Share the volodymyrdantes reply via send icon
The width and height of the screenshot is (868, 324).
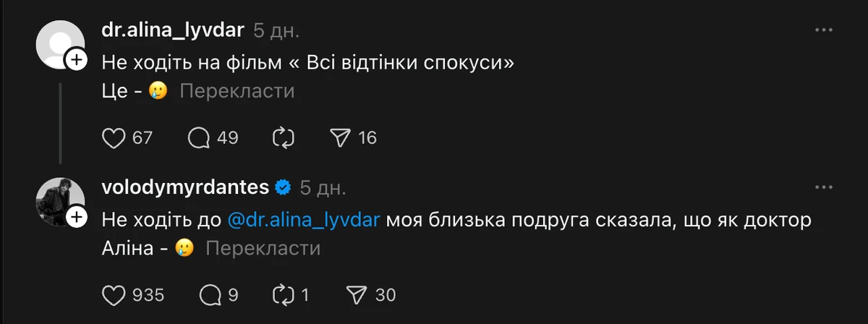point(357,294)
